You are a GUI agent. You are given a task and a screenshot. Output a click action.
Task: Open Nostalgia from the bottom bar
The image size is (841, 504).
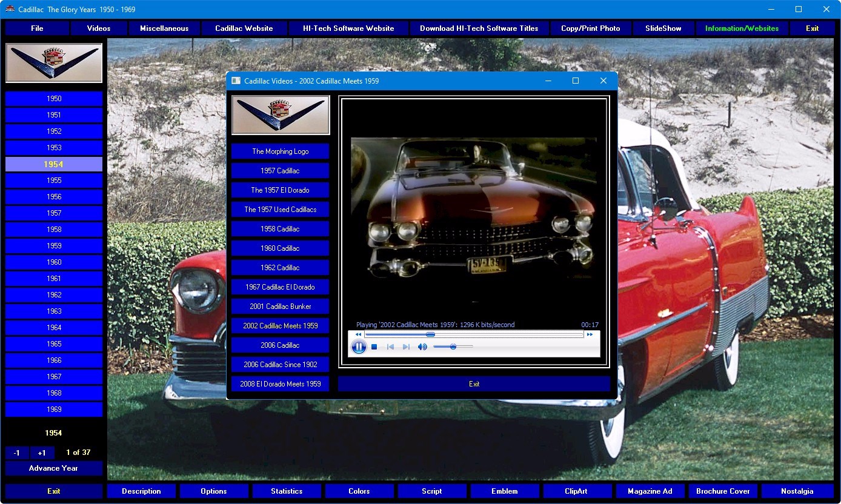click(797, 491)
